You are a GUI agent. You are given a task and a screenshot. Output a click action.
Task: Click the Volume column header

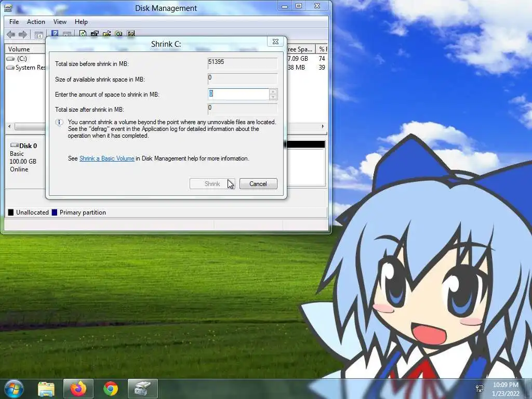pos(25,49)
